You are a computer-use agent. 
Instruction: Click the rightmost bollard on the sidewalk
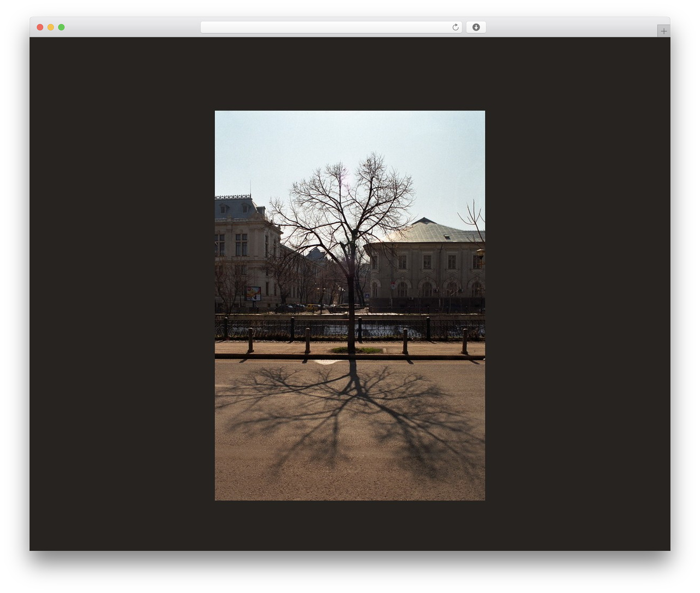coord(465,341)
